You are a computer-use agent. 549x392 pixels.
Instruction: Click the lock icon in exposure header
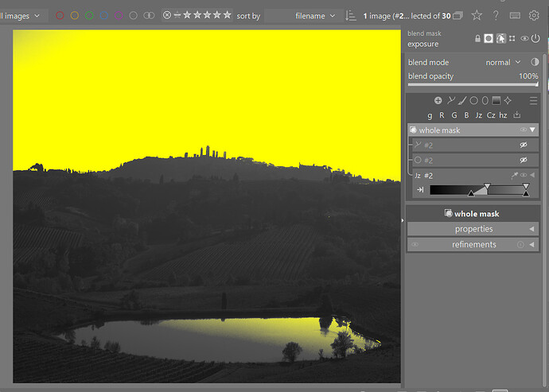(x=477, y=38)
